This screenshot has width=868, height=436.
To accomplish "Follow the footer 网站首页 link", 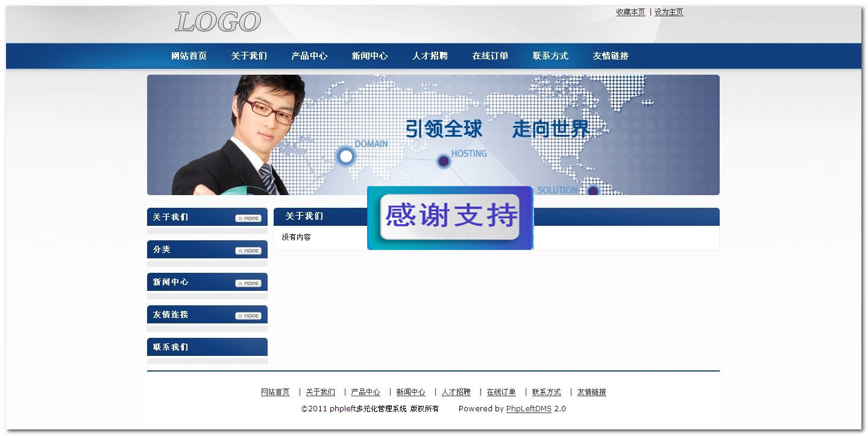I will tap(275, 392).
